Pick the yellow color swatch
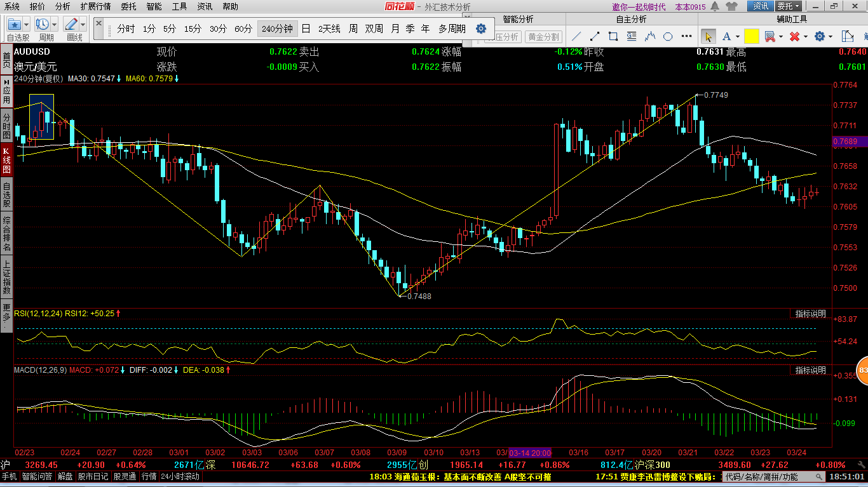 coord(751,36)
